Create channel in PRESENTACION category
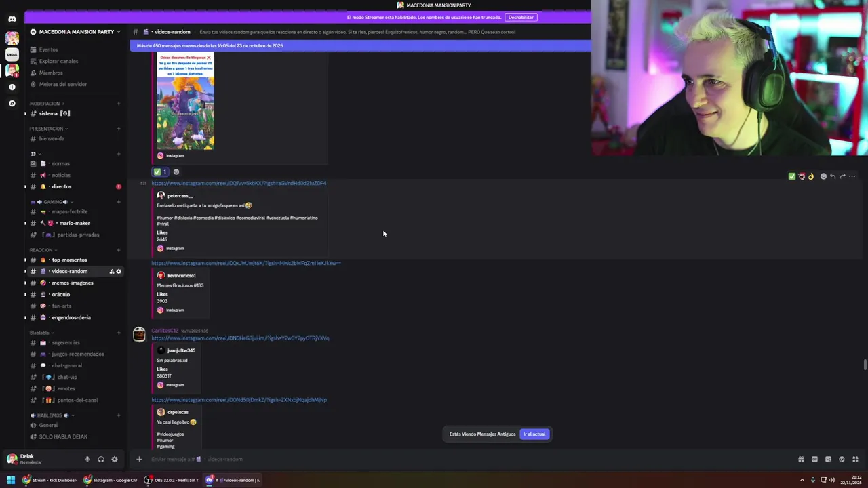Viewport: 868px width, 488px height. (119, 129)
